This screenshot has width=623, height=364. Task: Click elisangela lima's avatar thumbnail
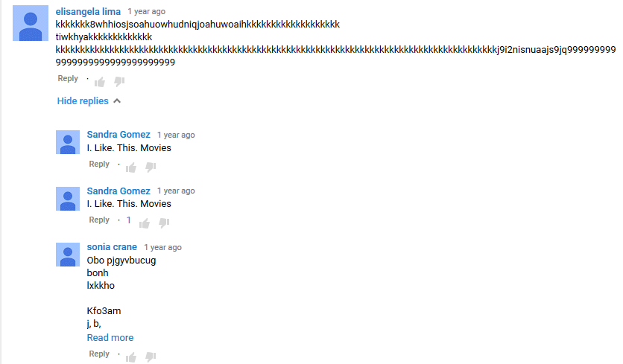(x=31, y=23)
